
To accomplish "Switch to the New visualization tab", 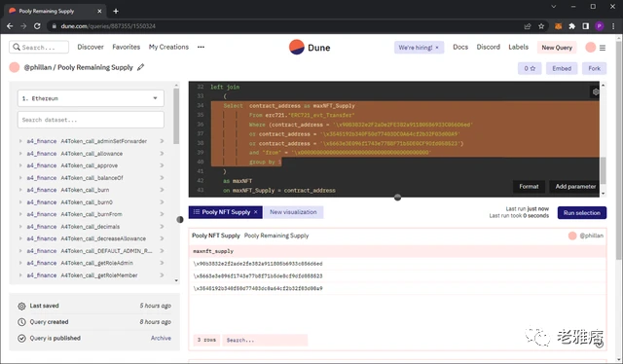I will 293,212.
